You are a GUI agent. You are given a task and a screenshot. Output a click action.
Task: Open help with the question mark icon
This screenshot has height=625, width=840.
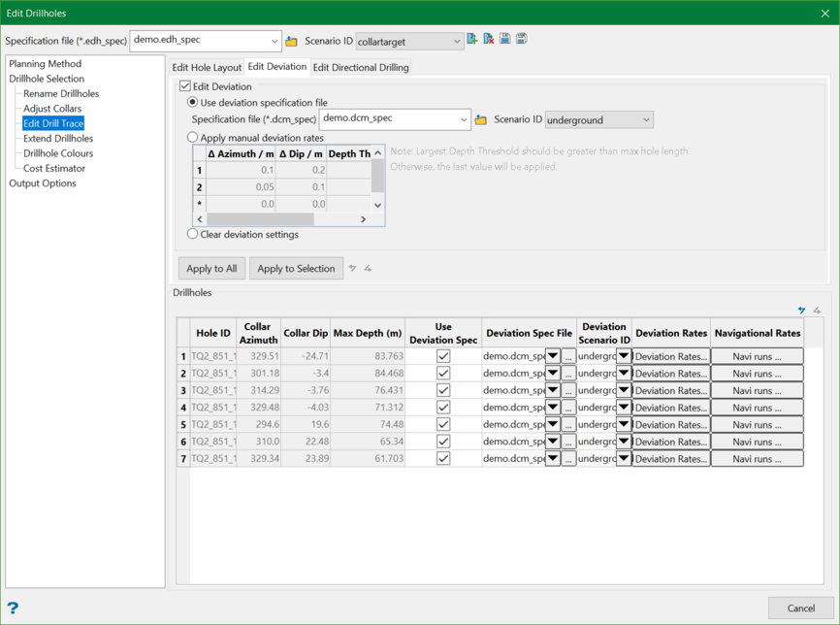click(x=13, y=609)
